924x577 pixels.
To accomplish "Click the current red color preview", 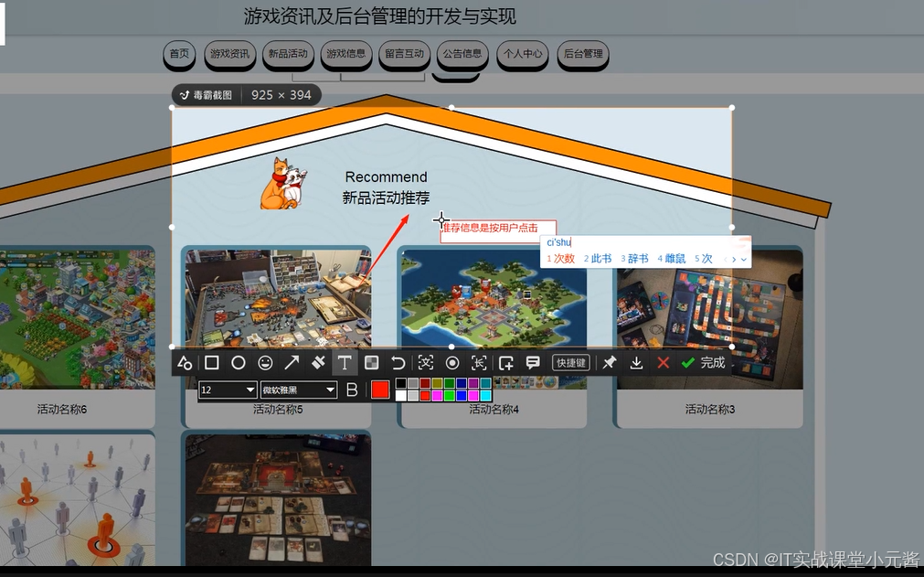I will [x=380, y=390].
